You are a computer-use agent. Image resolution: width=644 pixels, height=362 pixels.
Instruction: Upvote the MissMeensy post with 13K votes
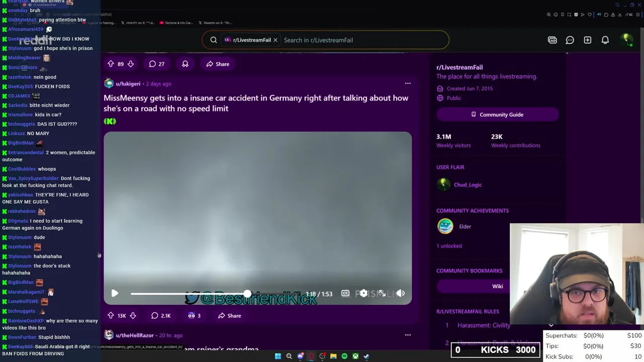tap(111, 316)
